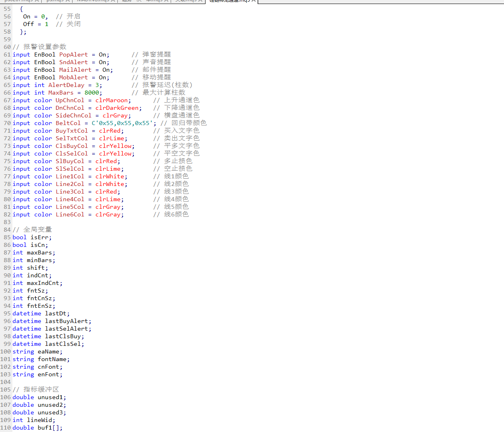The image size is (504, 432).
Task: Click line number 59 in gutter
Action: (x=7, y=39)
